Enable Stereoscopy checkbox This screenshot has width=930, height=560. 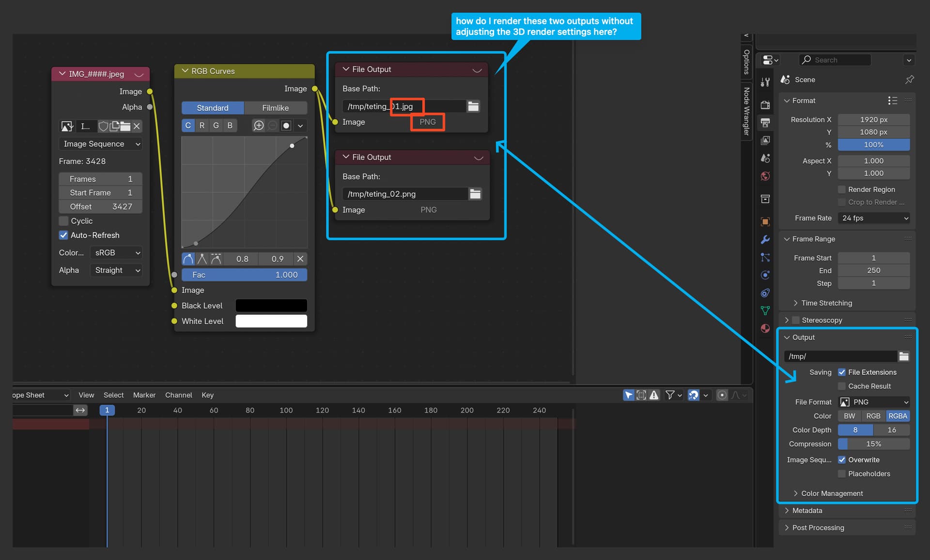[796, 320]
